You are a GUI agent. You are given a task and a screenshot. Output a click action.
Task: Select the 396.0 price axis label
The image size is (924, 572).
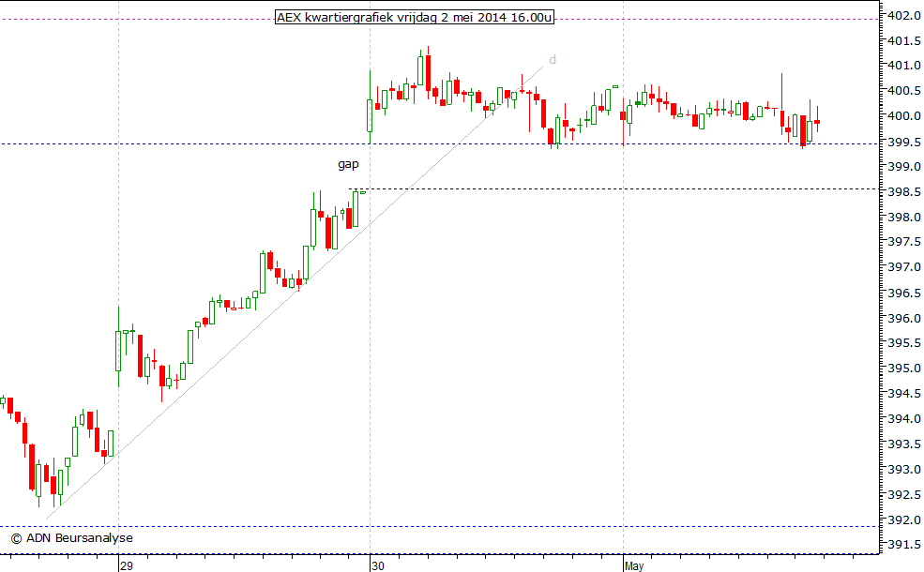tap(904, 318)
